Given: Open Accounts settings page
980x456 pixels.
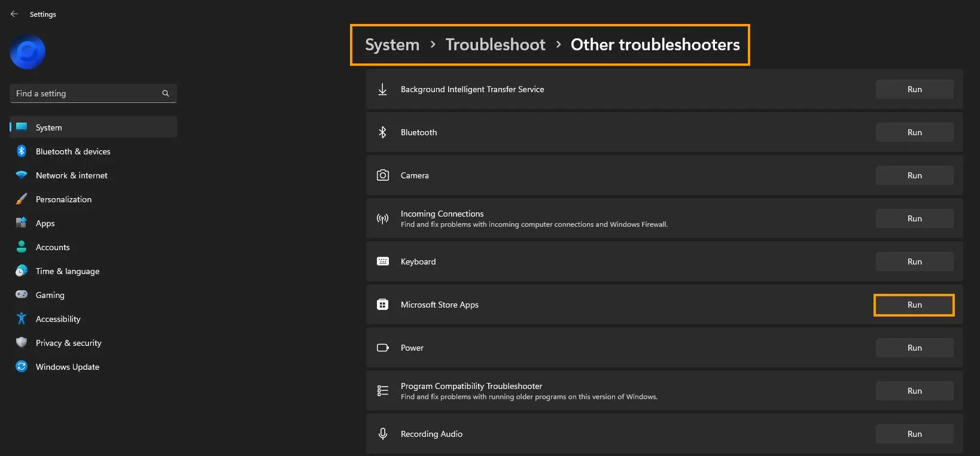Looking at the screenshot, I should [93, 247].
